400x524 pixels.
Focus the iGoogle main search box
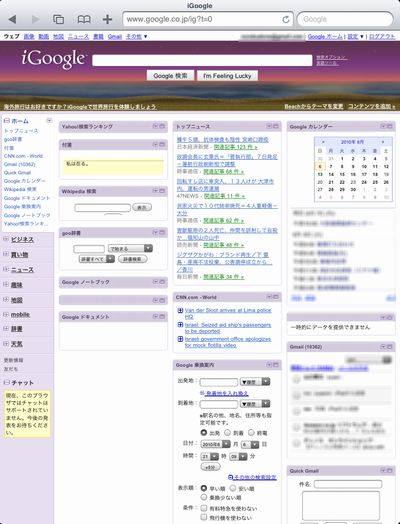[x=202, y=60]
